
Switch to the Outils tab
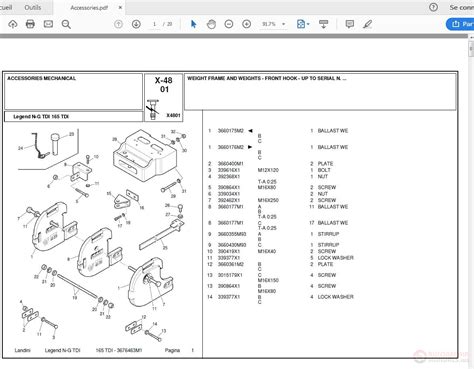coord(33,7)
